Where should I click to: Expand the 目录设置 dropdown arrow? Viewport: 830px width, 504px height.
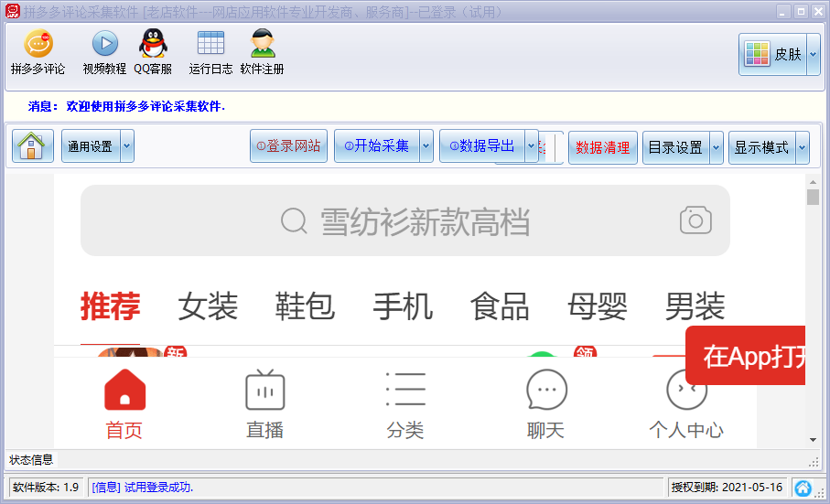(x=717, y=147)
